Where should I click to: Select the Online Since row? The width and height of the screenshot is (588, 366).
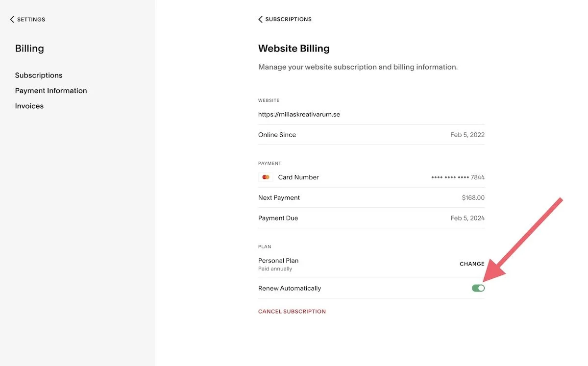pos(277,134)
